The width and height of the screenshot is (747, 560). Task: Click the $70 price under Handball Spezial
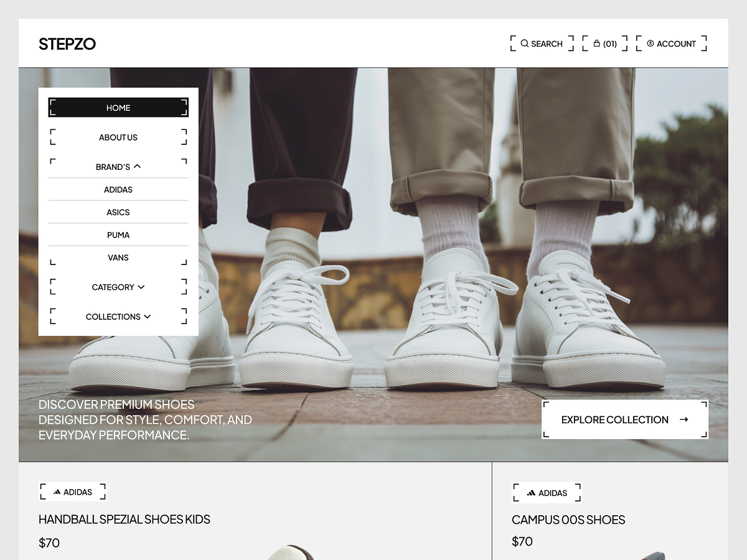click(x=49, y=543)
